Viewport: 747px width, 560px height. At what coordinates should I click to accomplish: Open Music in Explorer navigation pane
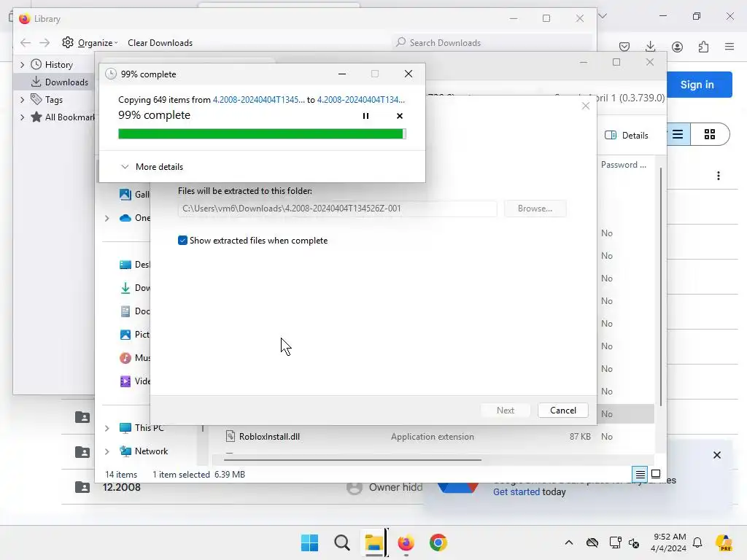coord(134,357)
